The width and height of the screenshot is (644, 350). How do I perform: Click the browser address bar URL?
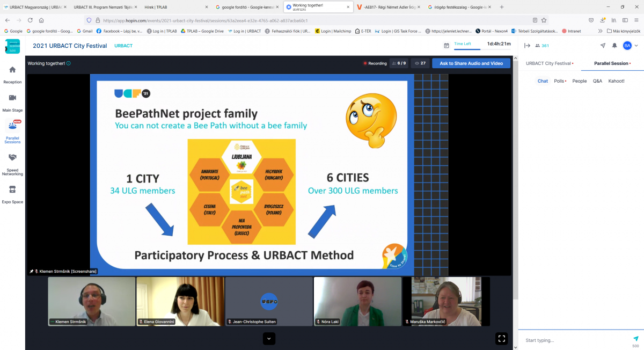204,20
